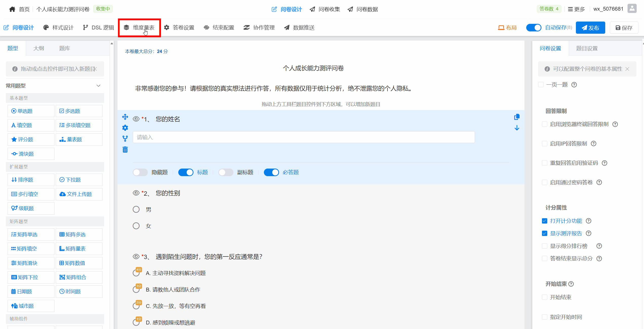Click the logic branch icon on question 1
Image resolution: width=644 pixels, height=329 pixels.
tap(125, 139)
